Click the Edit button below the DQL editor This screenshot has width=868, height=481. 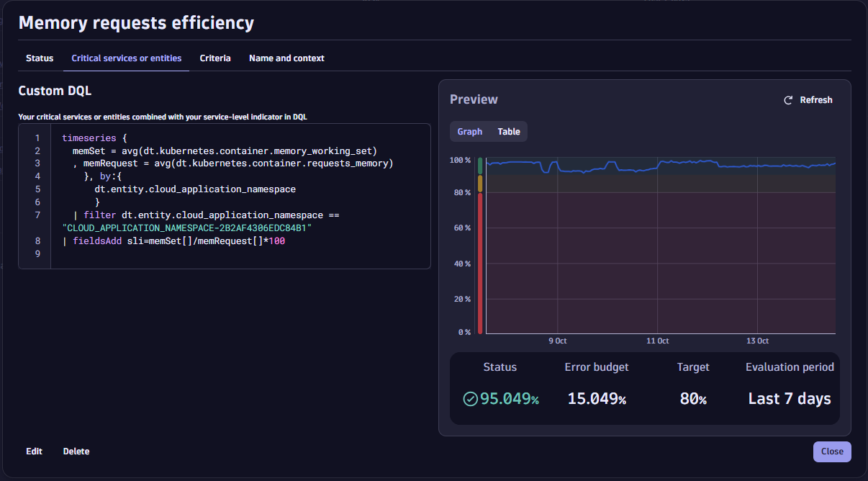tap(34, 451)
